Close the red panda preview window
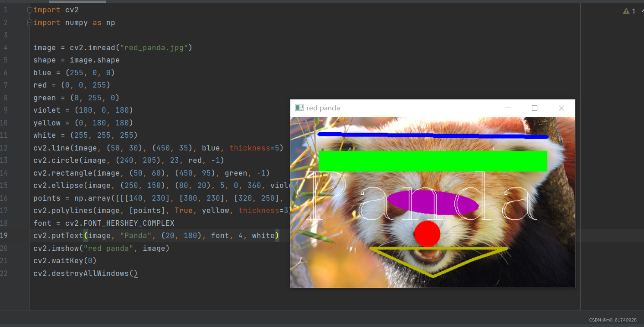 (x=561, y=108)
